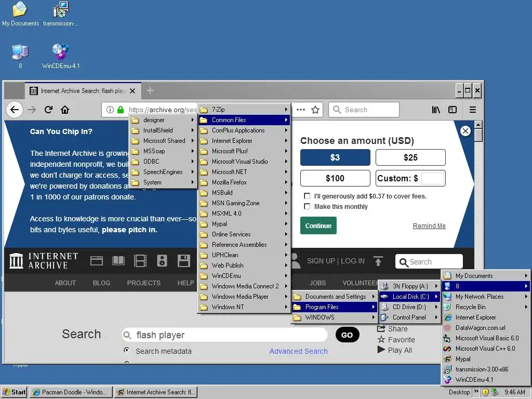Expand WINDOWS folder menu entry
This screenshot has width=532, height=399.
(335, 317)
